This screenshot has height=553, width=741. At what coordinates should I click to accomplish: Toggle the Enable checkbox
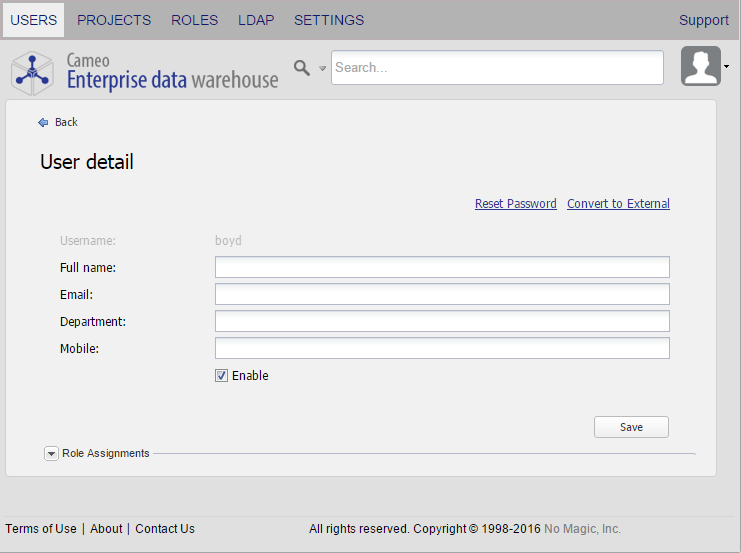[222, 376]
